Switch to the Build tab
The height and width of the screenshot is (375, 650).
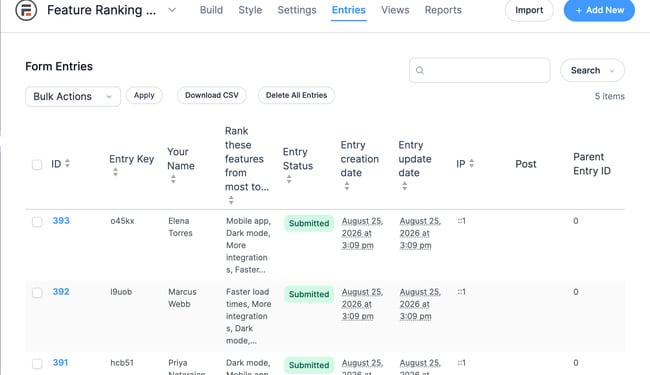click(211, 10)
